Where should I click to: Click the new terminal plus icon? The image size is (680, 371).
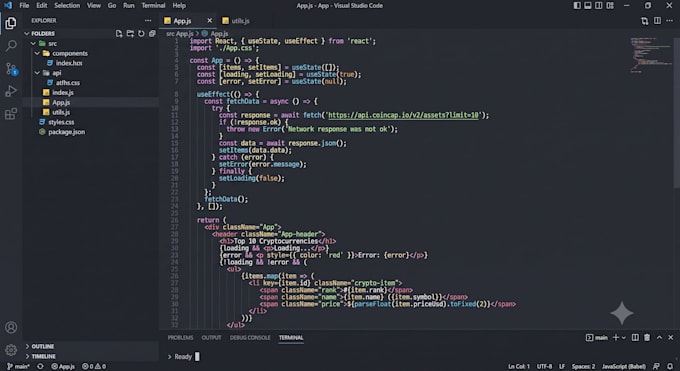(616, 338)
